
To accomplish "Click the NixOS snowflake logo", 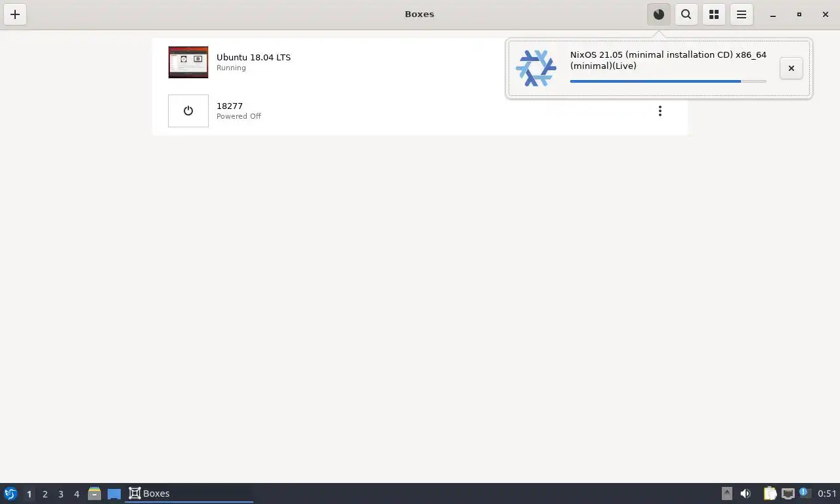I will point(536,68).
